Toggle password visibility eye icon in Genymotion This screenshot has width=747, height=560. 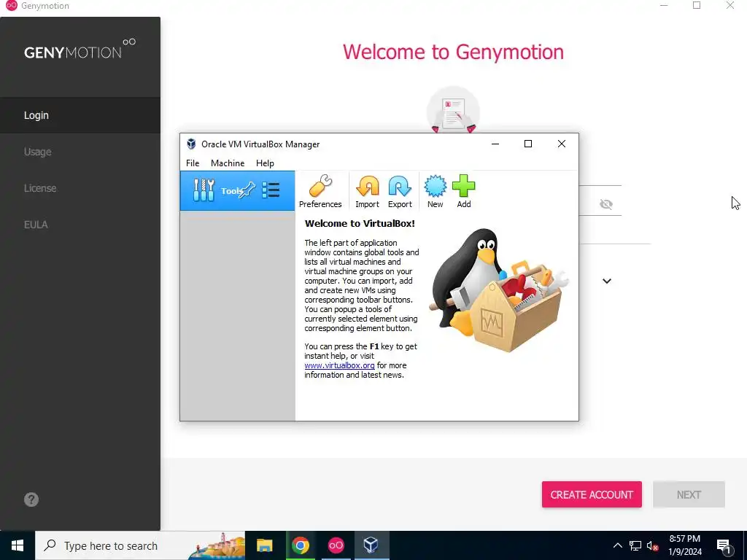606,204
